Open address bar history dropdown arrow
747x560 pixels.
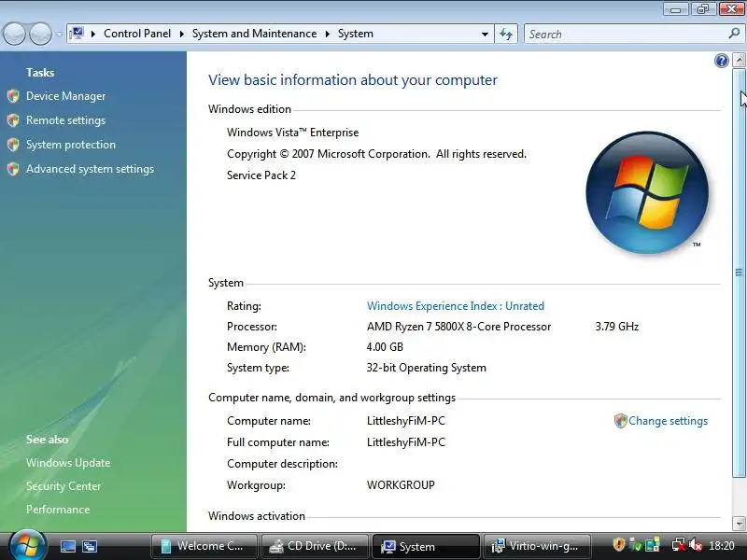point(485,35)
